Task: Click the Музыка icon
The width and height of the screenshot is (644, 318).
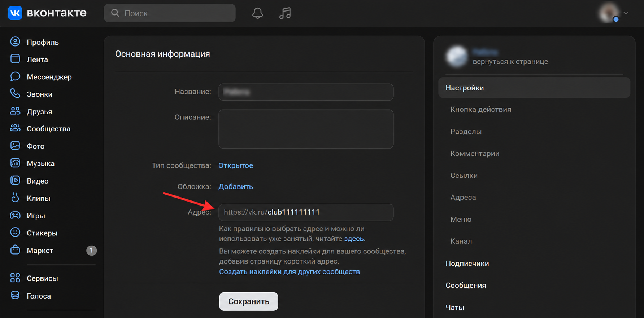Action: coord(15,163)
